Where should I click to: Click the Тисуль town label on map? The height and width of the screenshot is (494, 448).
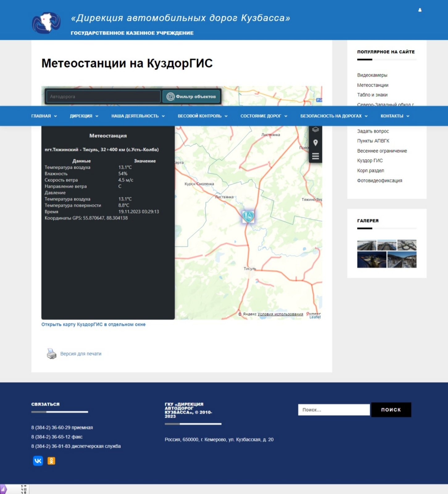250,269
